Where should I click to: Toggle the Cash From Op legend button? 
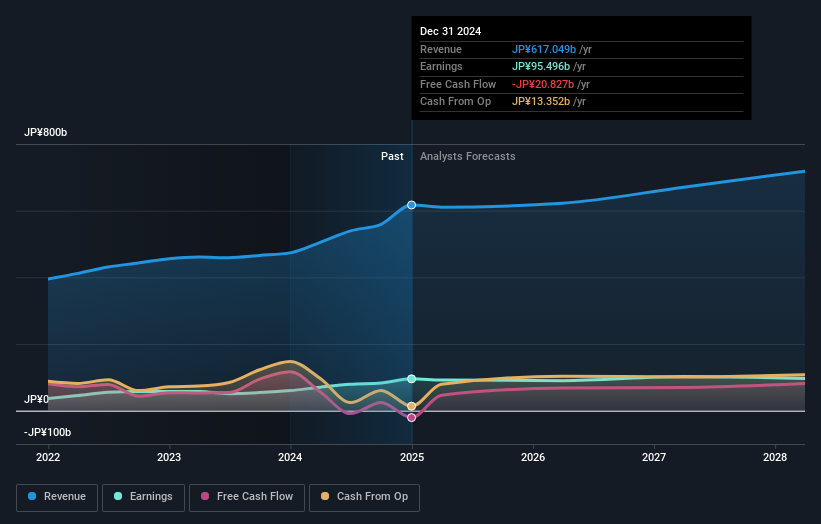coord(364,497)
